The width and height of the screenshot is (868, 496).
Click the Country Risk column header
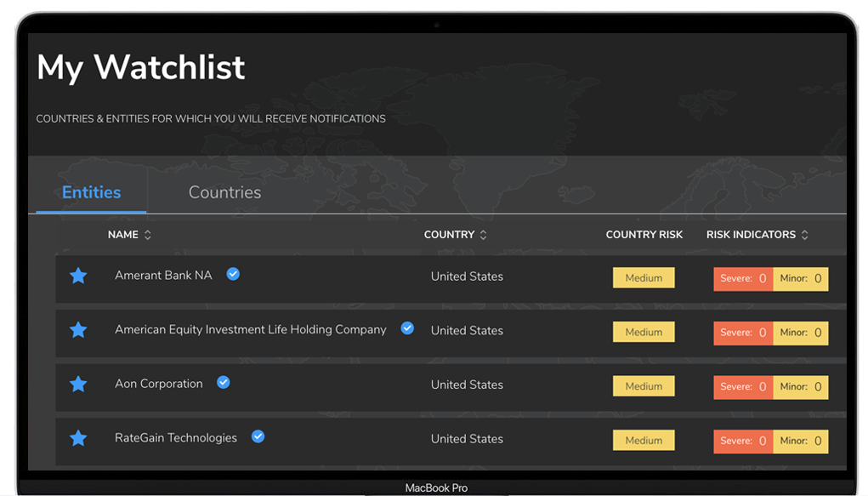pos(644,235)
